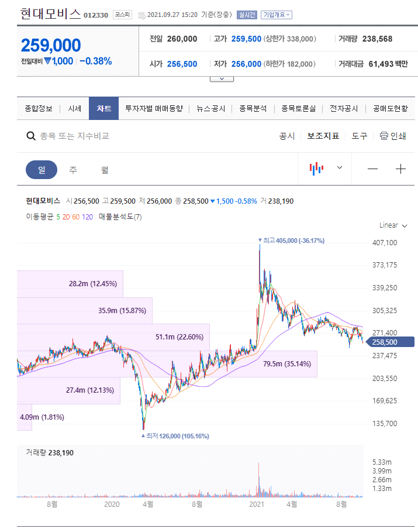Click the 27.4m (12.13%) volume profile bar

pos(68,390)
